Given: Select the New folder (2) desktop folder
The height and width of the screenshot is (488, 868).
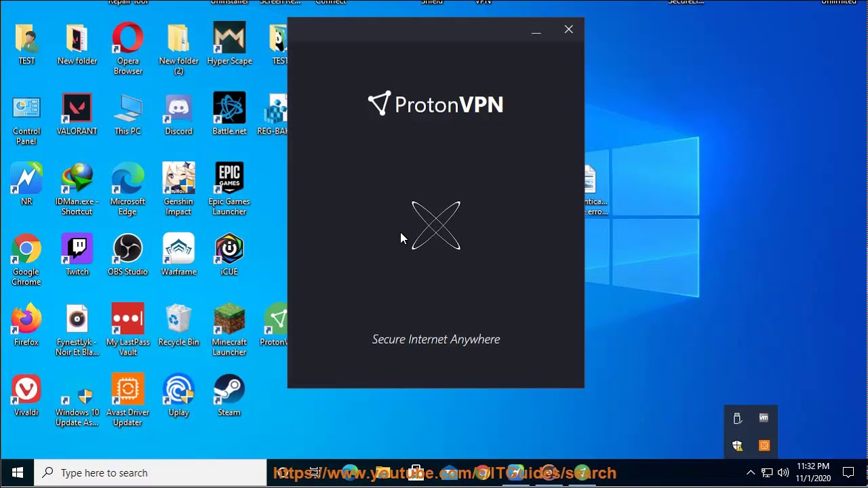Looking at the screenshot, I should (178, 48).
